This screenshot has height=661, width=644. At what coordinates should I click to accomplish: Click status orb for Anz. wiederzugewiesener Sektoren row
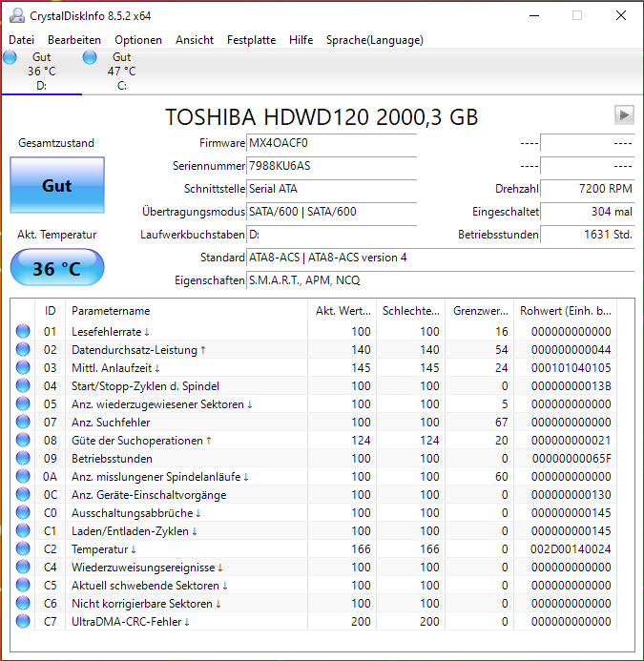tap(23, 403)
